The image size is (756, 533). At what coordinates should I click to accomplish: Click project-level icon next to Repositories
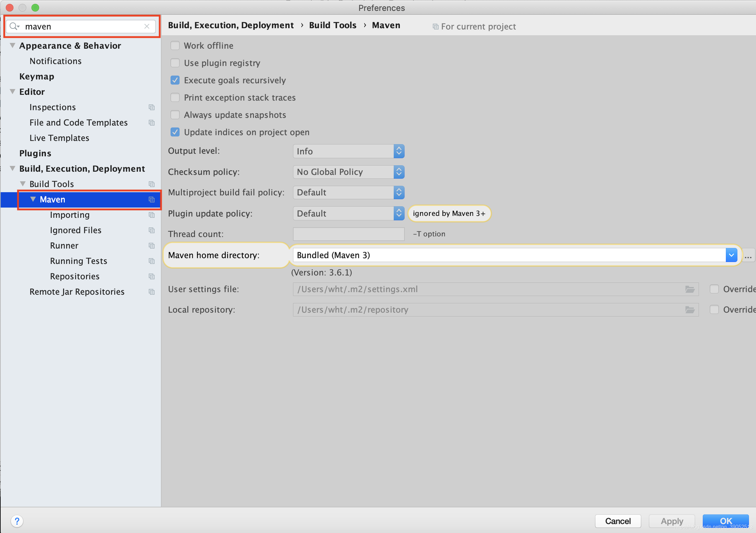(x=151, y=276)
